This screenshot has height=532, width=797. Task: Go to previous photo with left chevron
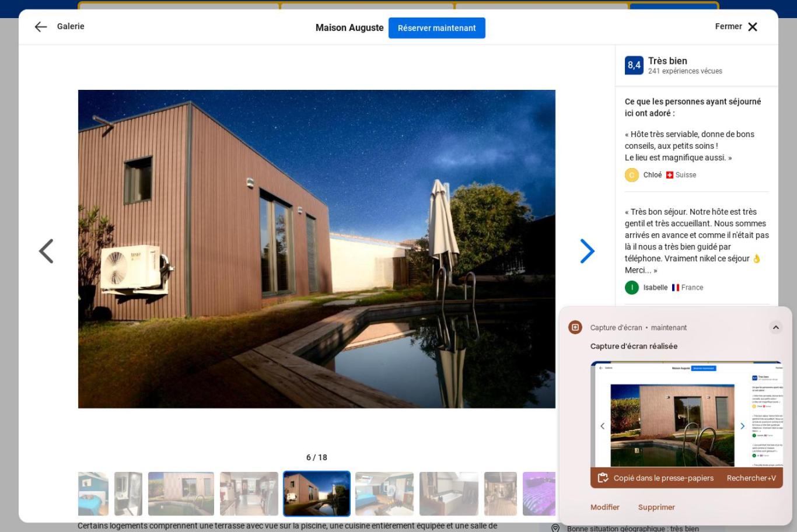coord(46,251)
